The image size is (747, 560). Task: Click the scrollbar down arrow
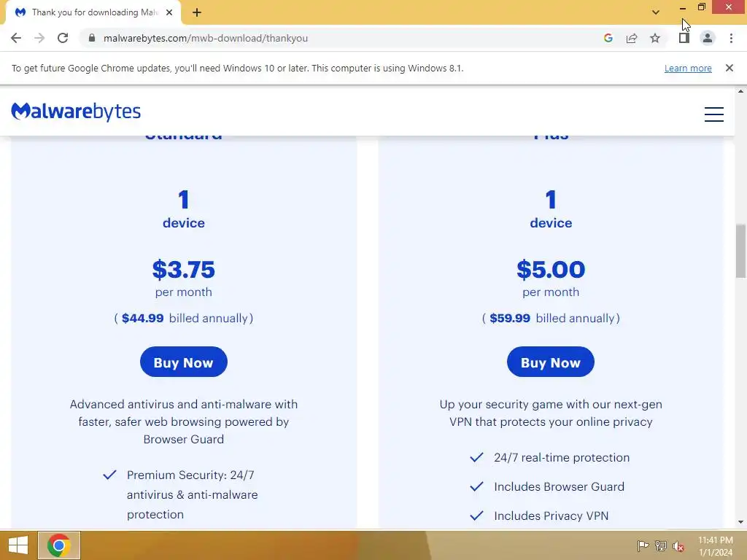pos(740,522)
